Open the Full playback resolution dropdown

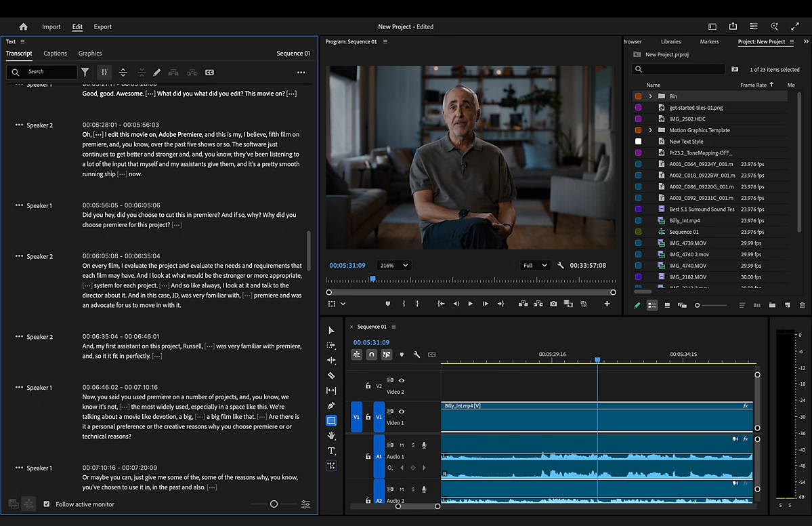[x=534, y=266]
